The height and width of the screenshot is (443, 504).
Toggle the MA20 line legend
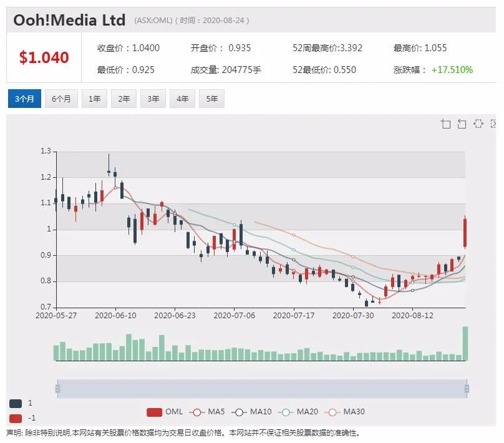298,412
